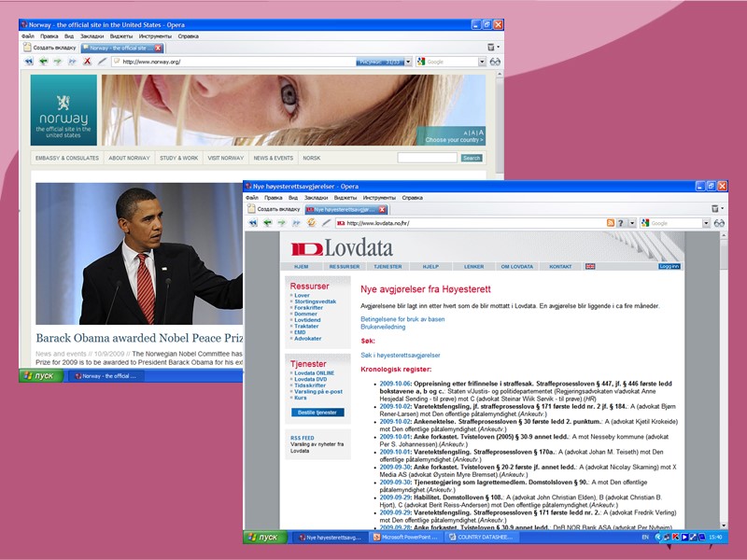Go forward in Lovdata Opera window
Screen dimensions: 747x560
(x=282, y=223)
